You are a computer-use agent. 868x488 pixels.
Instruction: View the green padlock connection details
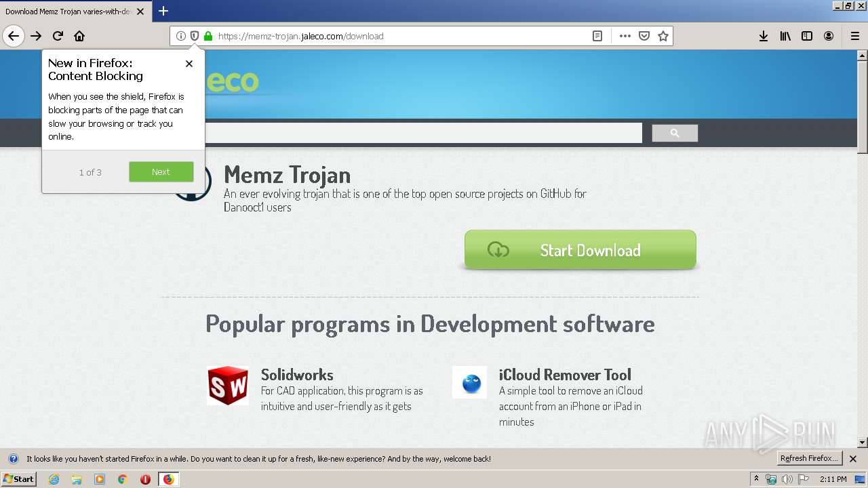[x=208, y=36]
